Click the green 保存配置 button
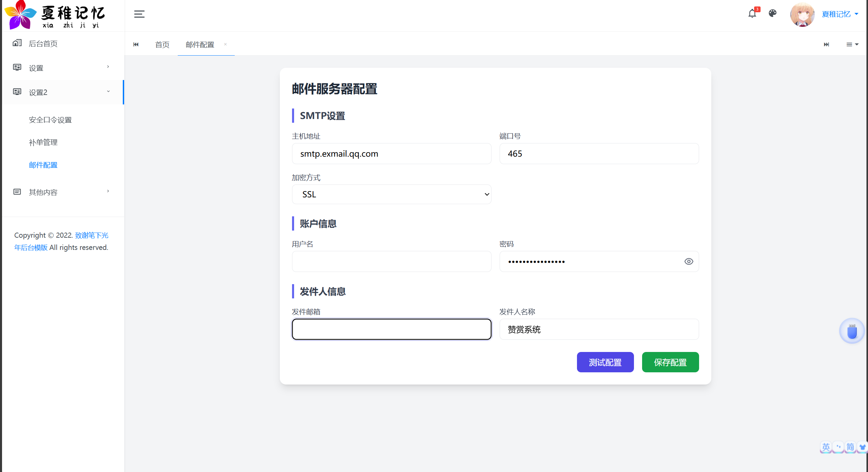868x472 pixels. [670, 362]
